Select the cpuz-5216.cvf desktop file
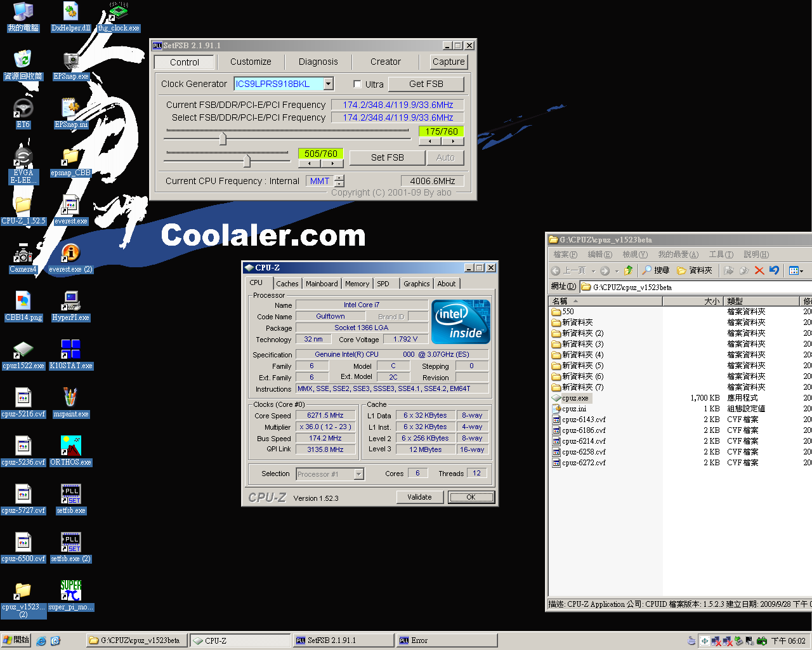 pos(23,403)
